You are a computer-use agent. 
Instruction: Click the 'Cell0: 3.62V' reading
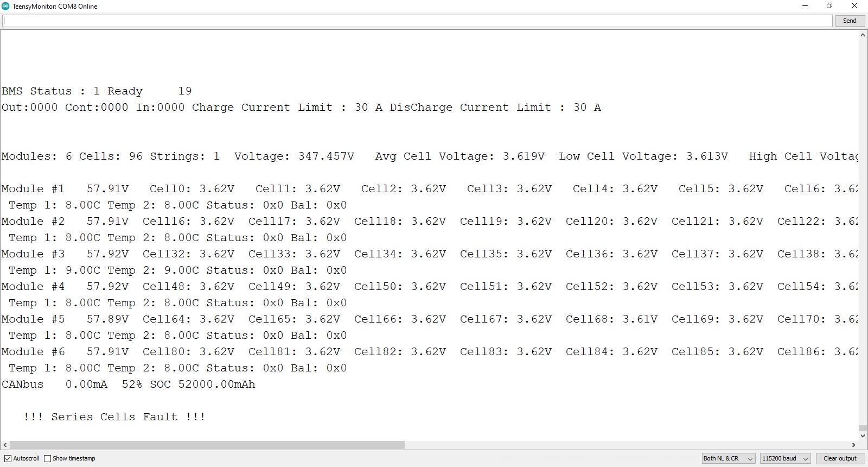click(x=192, y=189)
